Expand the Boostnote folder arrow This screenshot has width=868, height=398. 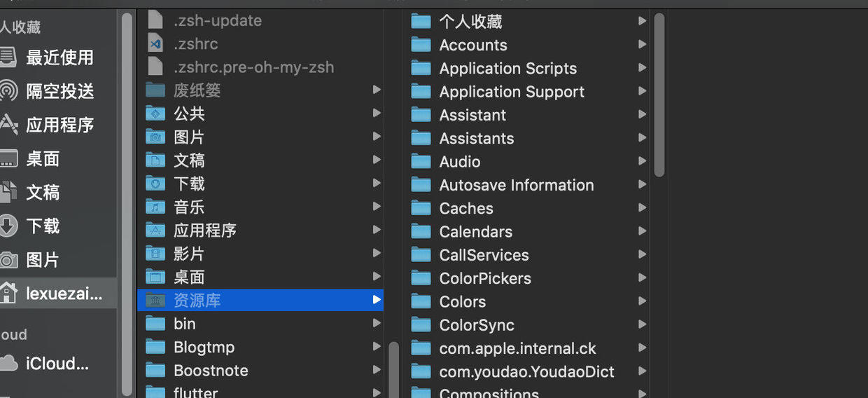[377, 370]
